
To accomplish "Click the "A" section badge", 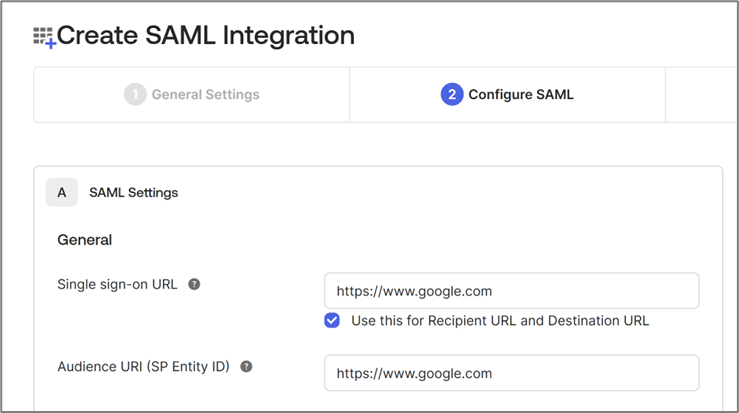I will click(62, 192).
